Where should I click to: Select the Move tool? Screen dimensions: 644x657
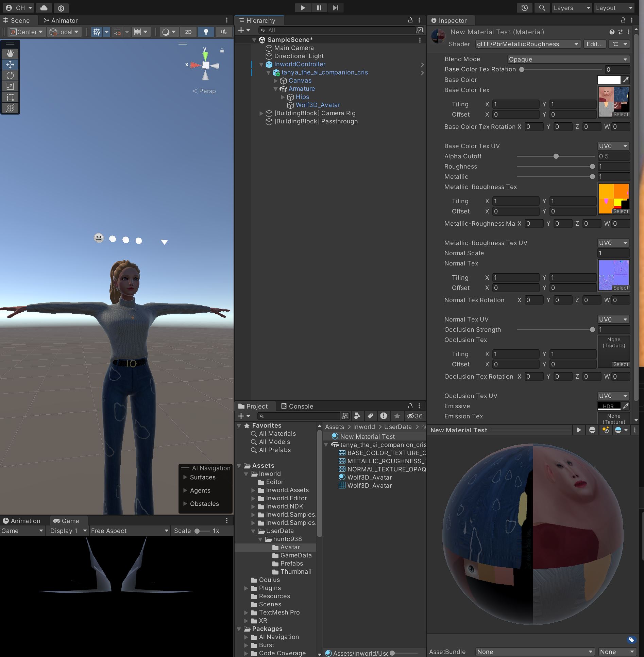[10, 64]
